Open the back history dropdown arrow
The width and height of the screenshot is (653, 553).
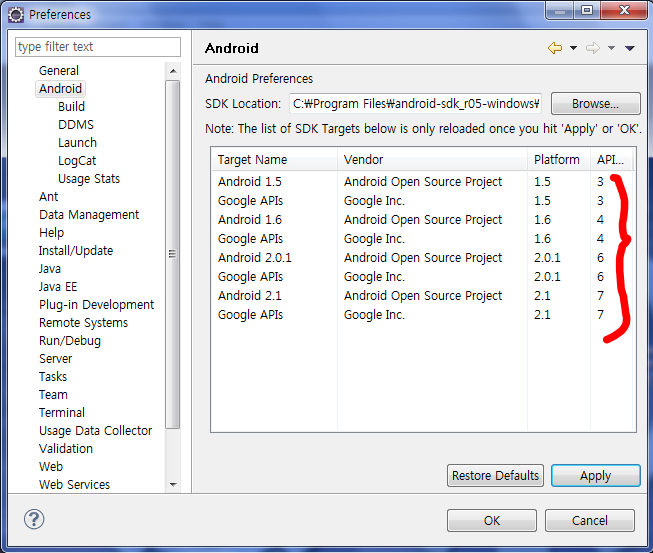[x=573, y=48]
